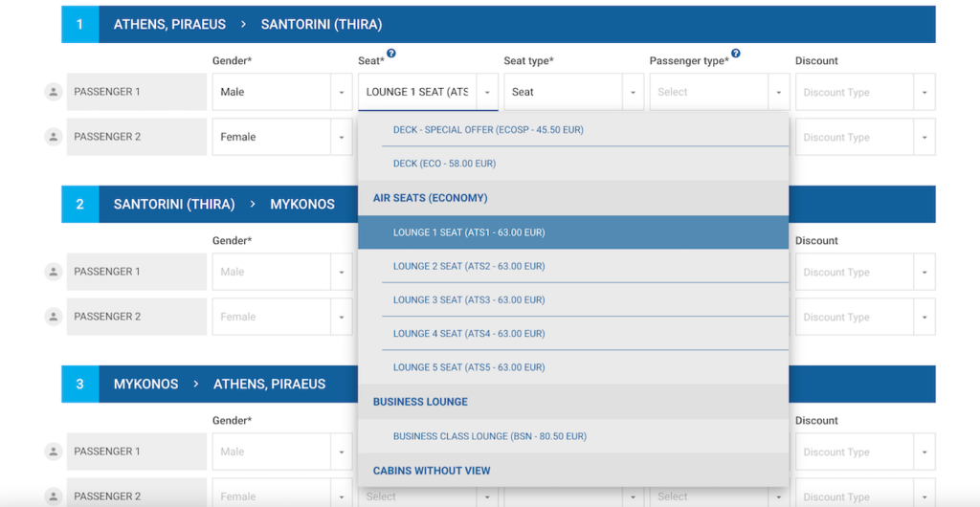Open Gender Male dropdown in Mykonos–Athens route
This screenshot has width=980, height=507.
point(282,452)
